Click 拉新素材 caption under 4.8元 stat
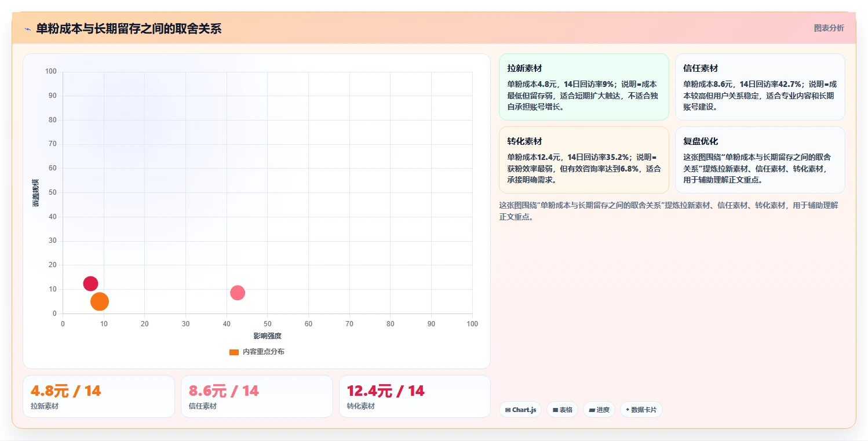 pyautogui.click(x=45, y=406)
